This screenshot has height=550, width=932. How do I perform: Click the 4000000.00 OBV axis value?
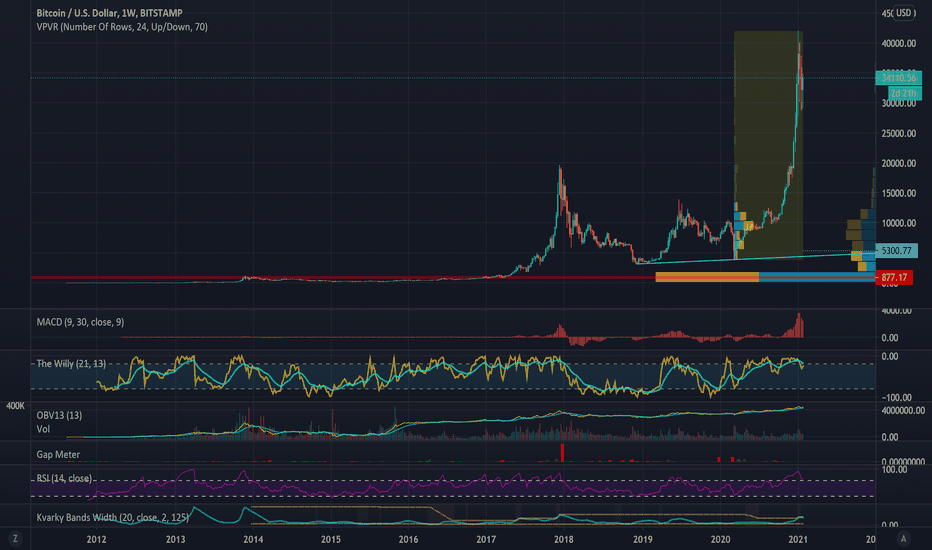click(x=903, y=410)
